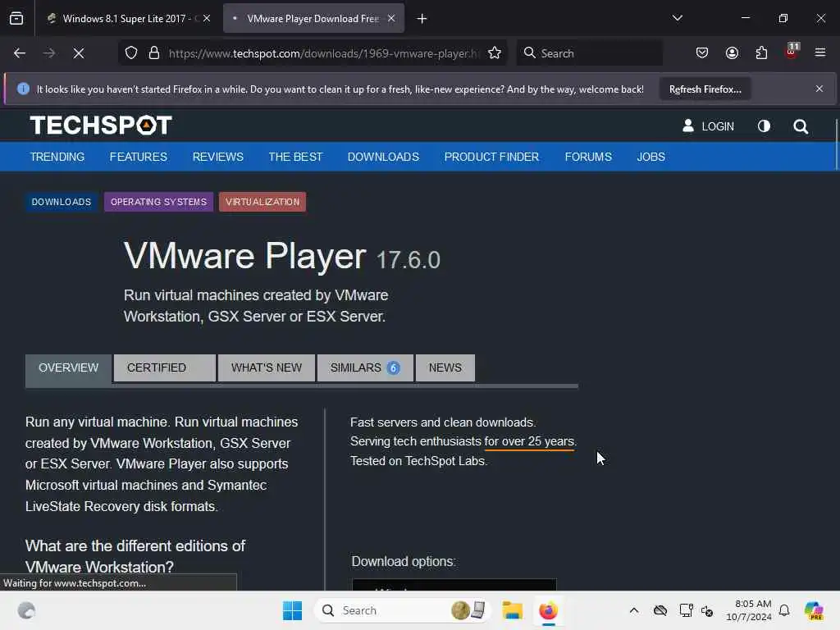
Task: Open taskbar clock showing 8:05 AM
Action: coord(749,610)
